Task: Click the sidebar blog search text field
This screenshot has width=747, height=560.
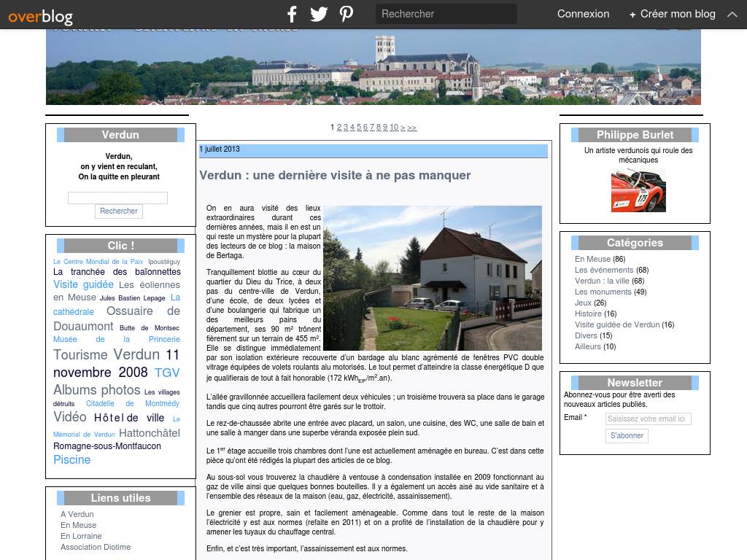Action: 117,198
